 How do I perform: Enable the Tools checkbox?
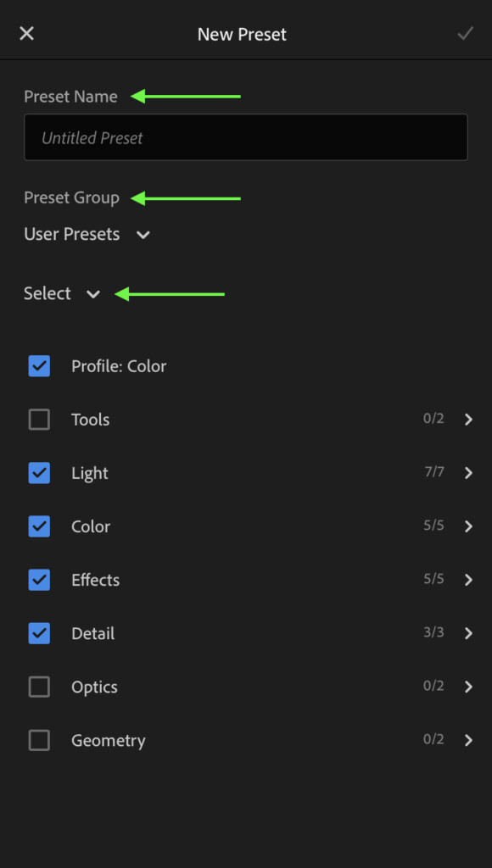(39, 420)
